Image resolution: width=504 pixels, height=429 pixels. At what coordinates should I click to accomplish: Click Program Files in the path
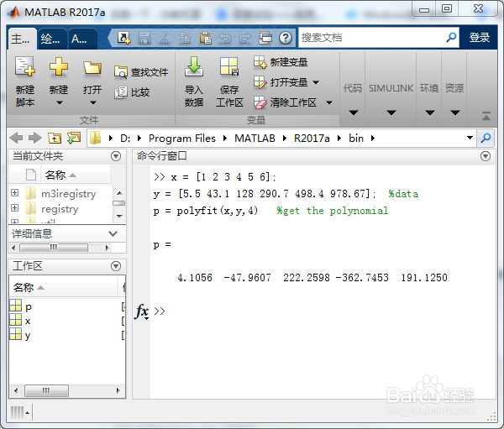pyautogui.click(x=182, y=139)
